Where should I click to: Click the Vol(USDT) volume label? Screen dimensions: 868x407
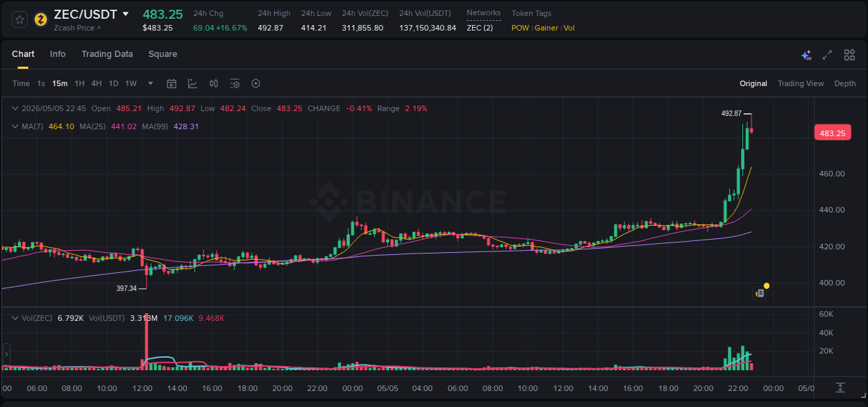(107, 318)
